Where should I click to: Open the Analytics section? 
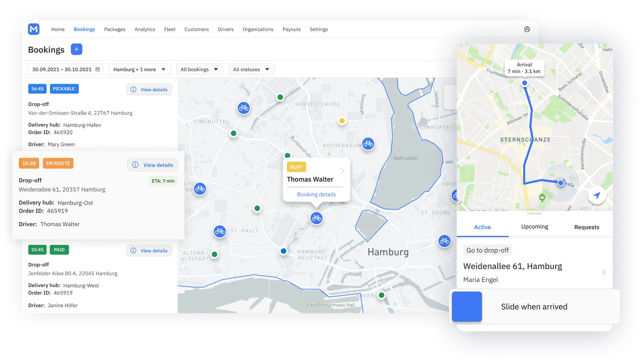click(x=145, y=29)
